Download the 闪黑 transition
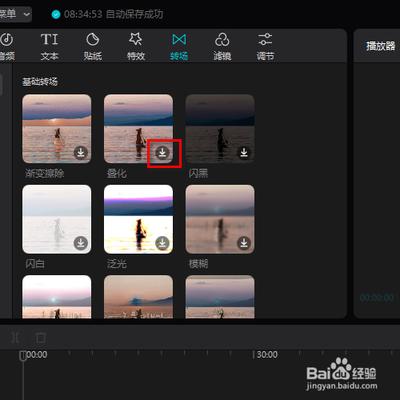 [244, 153]
